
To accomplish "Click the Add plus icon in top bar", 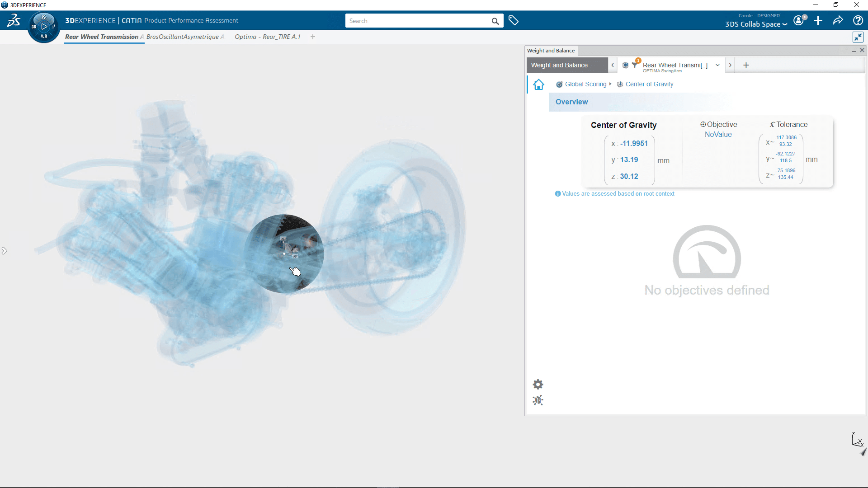I will pos(818,21).
